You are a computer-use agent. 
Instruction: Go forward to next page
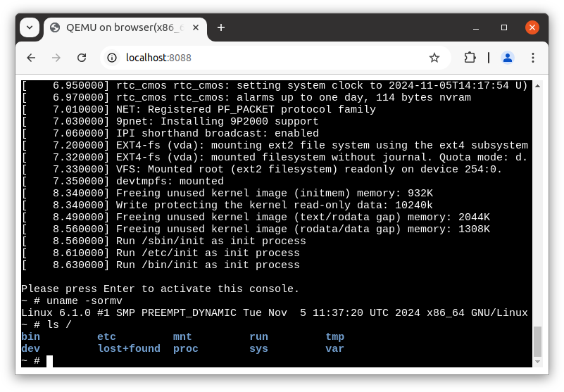[56, 58]
